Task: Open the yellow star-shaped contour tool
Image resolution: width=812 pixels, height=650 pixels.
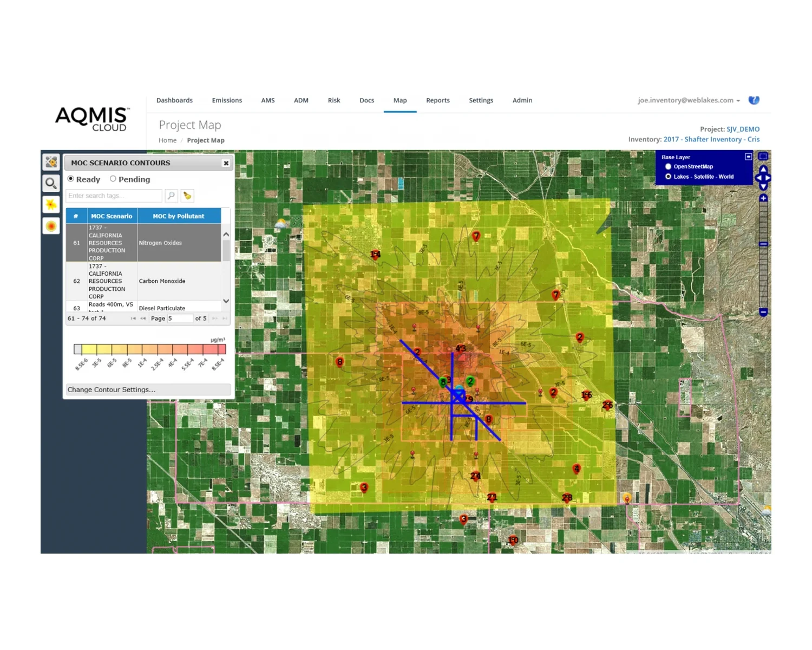Action: tap(51, 204)
